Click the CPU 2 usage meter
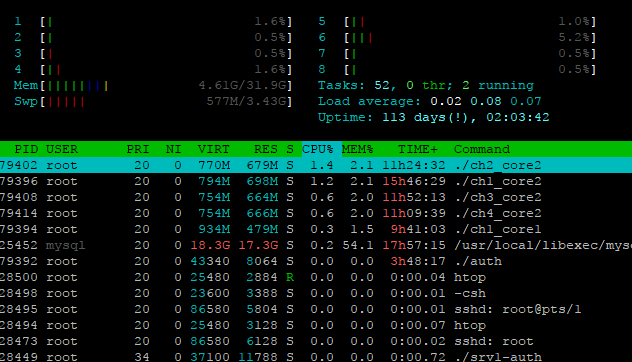The image size is (632, 362). (x=153, y=37)
